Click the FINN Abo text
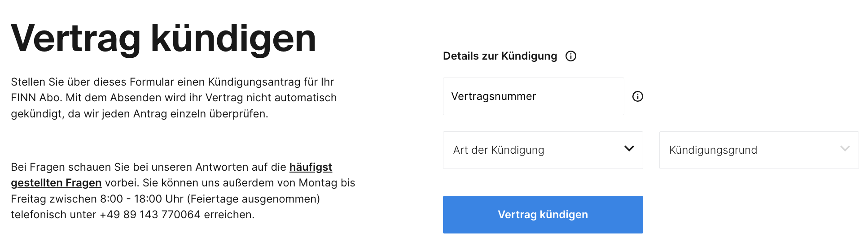 36,98
